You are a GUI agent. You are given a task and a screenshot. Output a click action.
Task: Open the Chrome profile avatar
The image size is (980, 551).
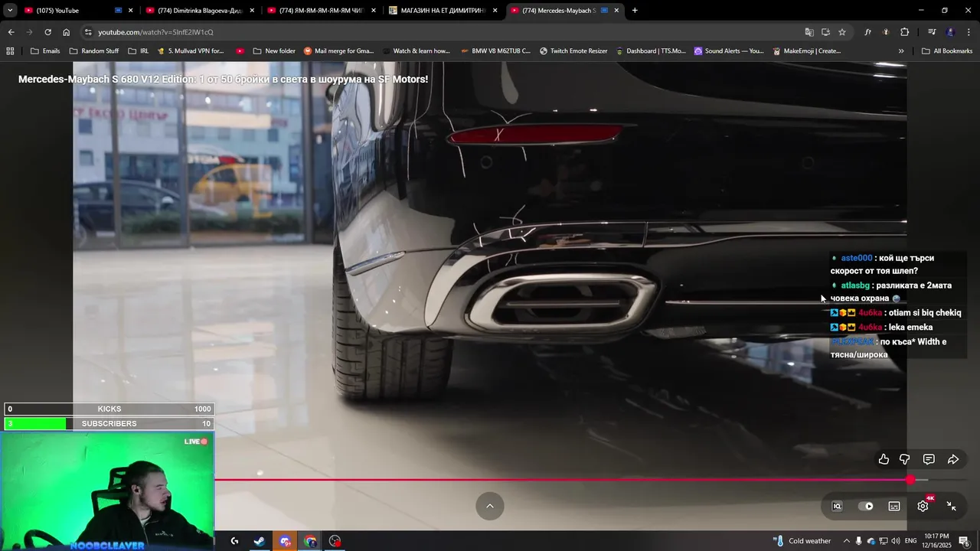coord(951,32)
